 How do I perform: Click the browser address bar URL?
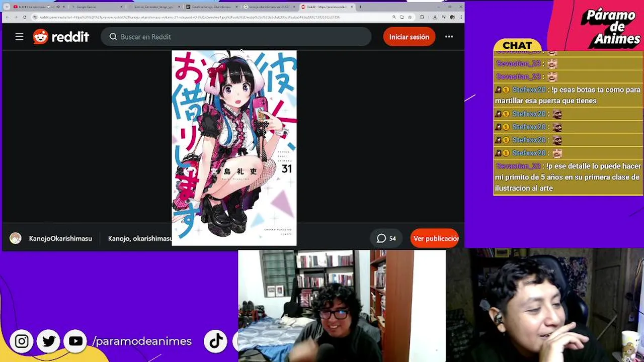(x=190, y=17)
